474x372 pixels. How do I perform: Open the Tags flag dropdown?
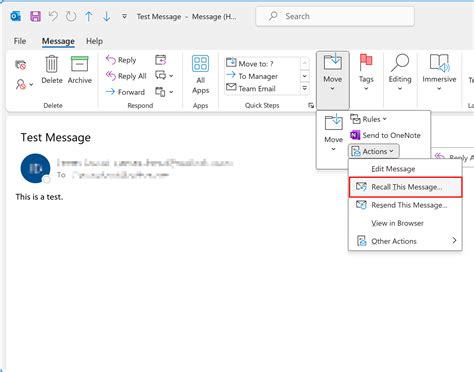coord(366,72)
